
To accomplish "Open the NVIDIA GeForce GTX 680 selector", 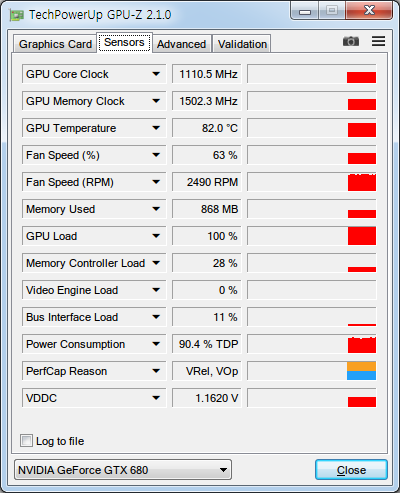I will coord(123,470).
